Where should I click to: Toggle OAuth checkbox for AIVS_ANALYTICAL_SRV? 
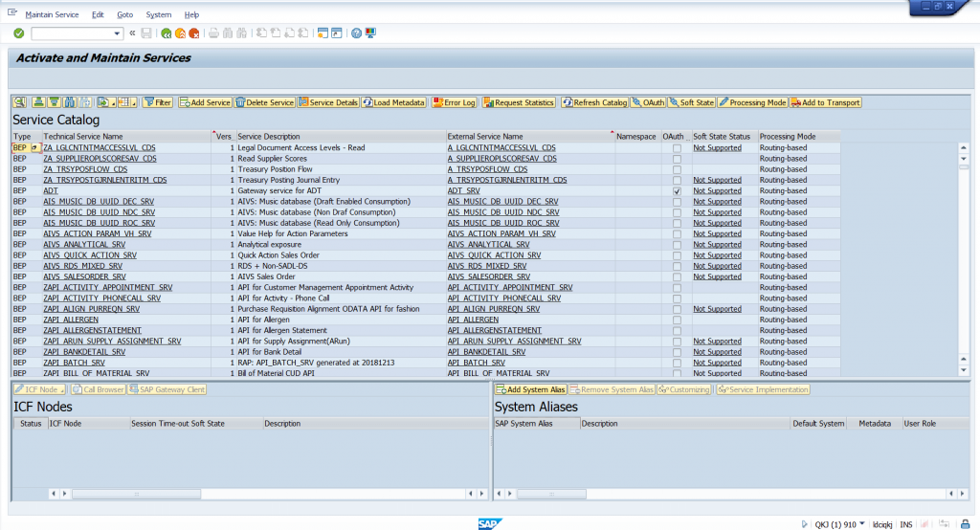[677, 245]
